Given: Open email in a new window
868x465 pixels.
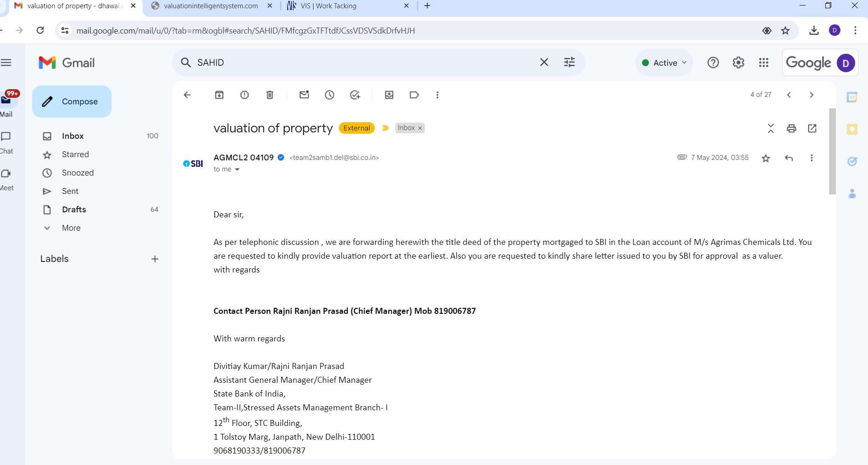Looking at the screenshot, I should 812,129.
